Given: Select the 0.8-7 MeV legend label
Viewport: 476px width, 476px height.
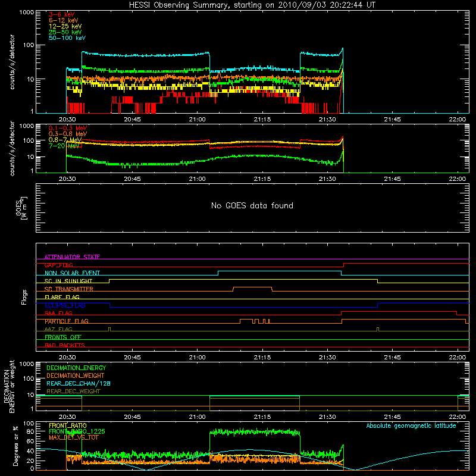Looking at the screenshot, I should (x=65, y=140).
